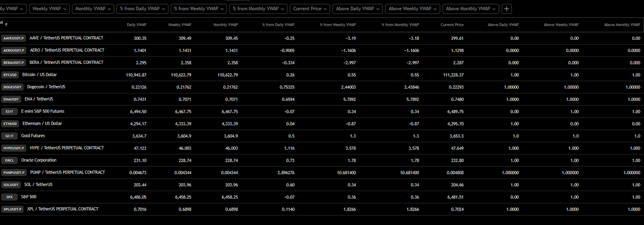Open the Monthly VWAP filter dropdown
This screenshot has width=644, height=225.
tap(93, 9)
